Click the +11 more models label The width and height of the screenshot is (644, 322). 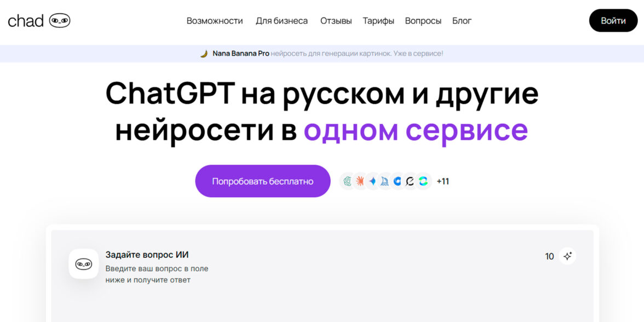[442, 181]
